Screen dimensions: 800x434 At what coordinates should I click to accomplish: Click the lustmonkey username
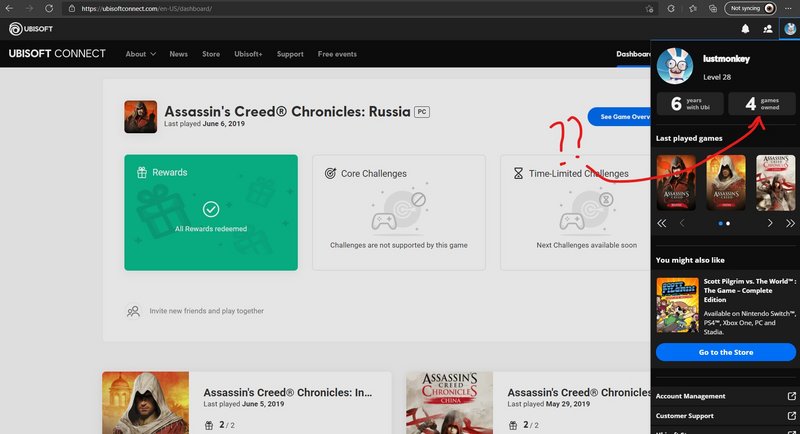726,59
